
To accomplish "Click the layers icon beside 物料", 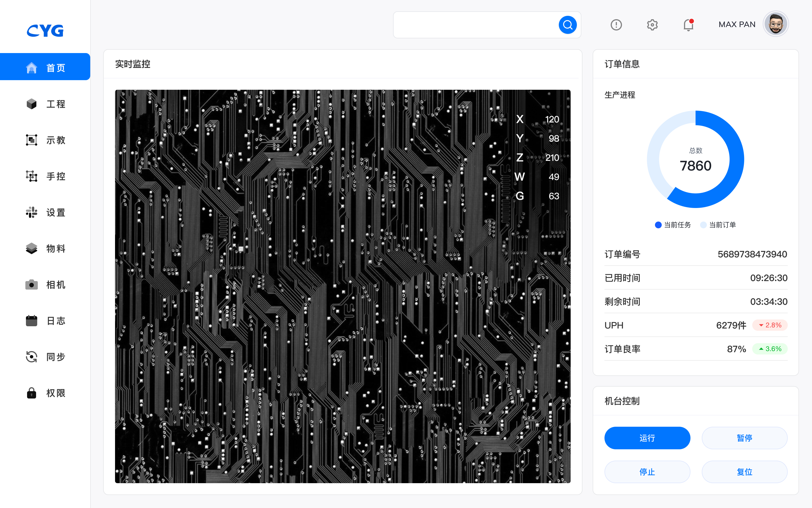I will click(x=32, y=248).
